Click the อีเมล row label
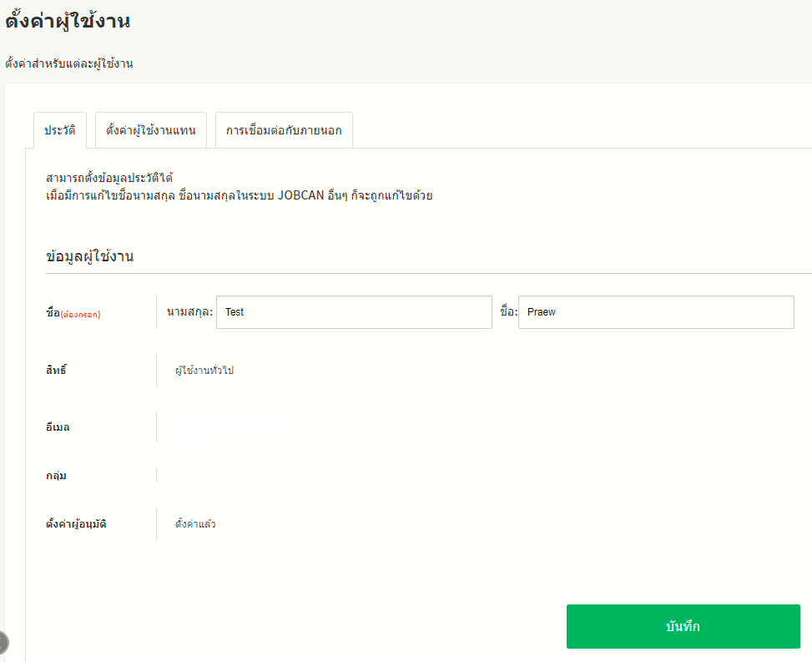 click(58, 427)
